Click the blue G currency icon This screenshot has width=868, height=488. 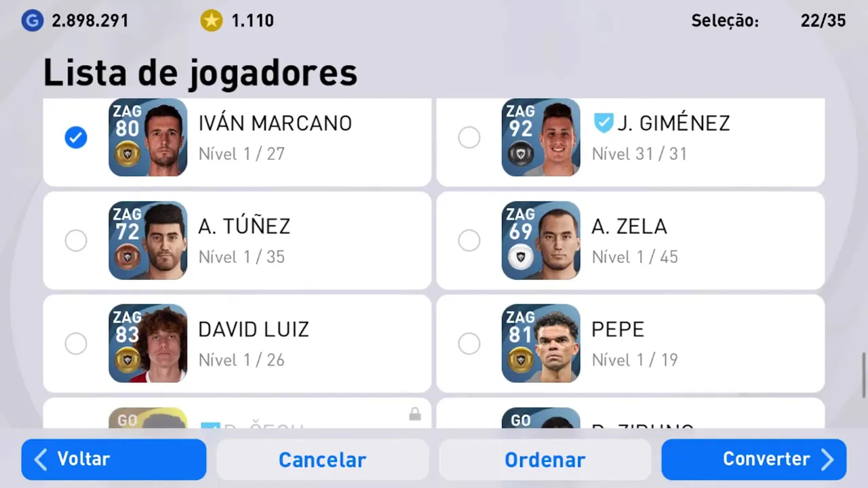(x=32, y=20)
